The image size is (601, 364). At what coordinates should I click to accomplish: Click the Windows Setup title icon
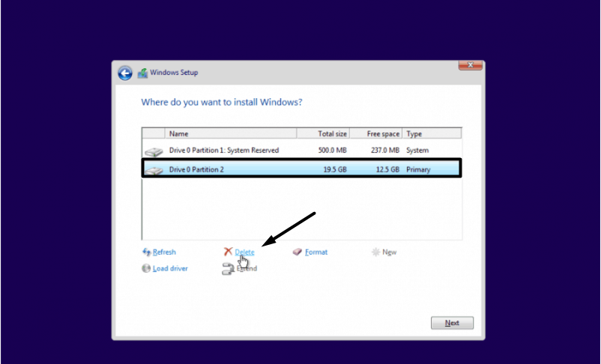[142, 73]
